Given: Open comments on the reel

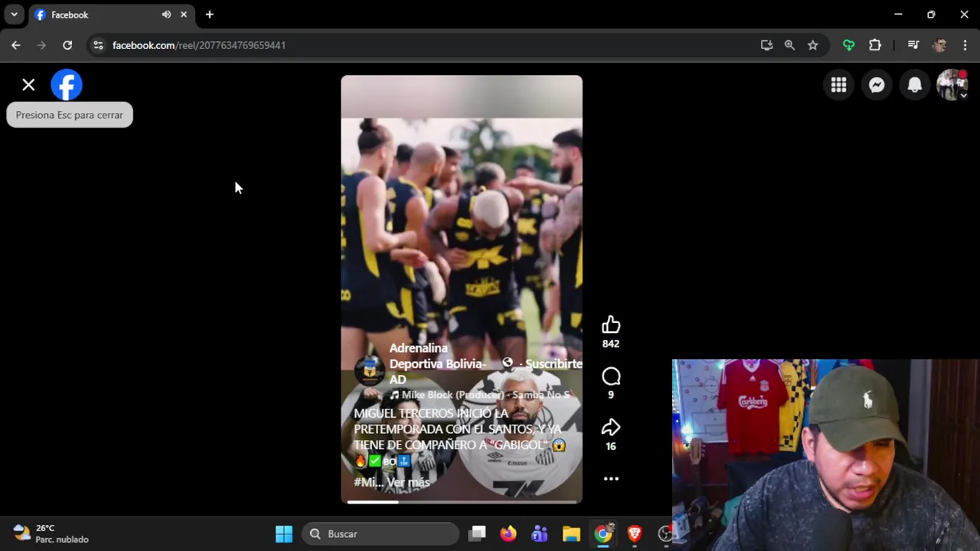Looking at the screenshot, I should [611, 377].
